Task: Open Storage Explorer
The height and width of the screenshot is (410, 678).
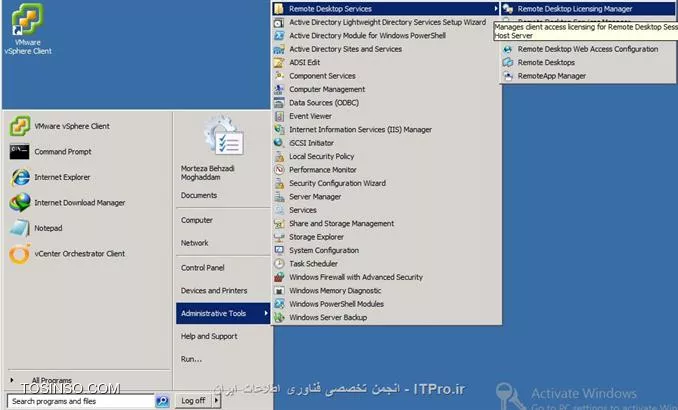Action: tap(316, 237)
